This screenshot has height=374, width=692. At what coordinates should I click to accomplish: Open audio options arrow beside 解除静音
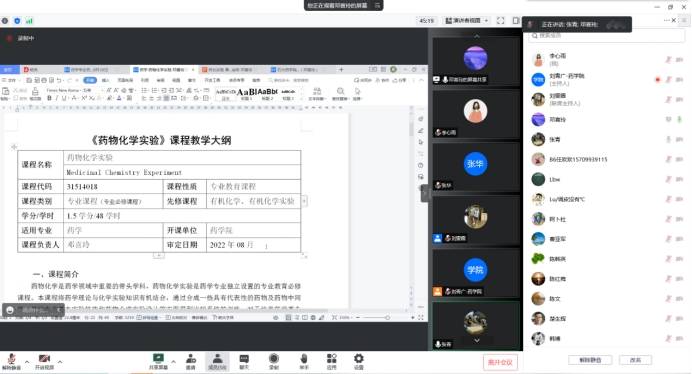(27, 362)
